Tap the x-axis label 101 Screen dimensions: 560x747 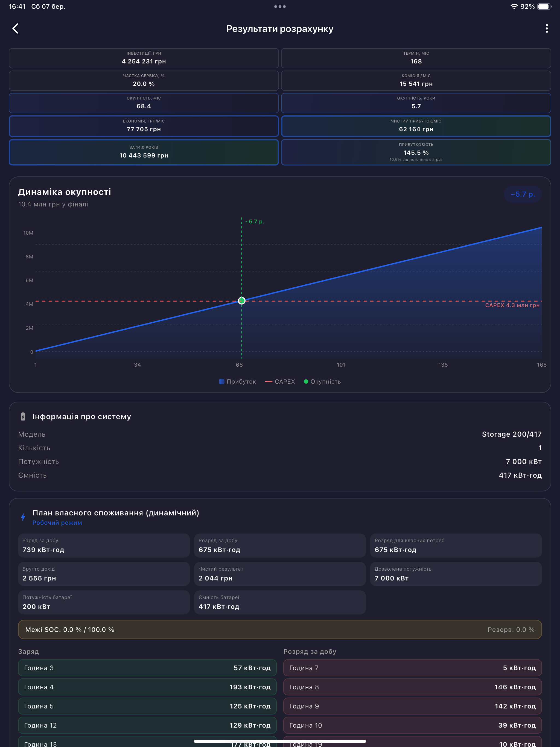point(341,365)
